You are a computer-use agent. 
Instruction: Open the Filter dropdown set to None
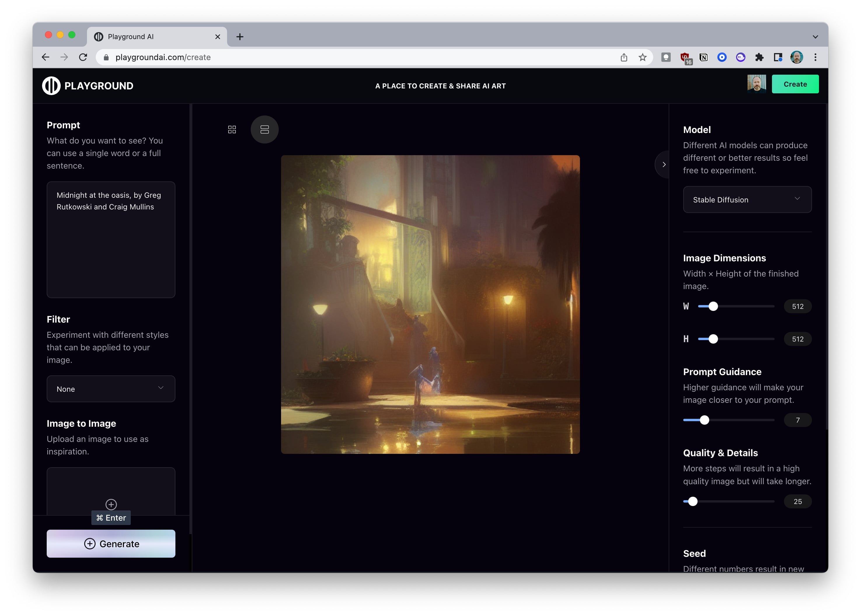tap(111, 389)
